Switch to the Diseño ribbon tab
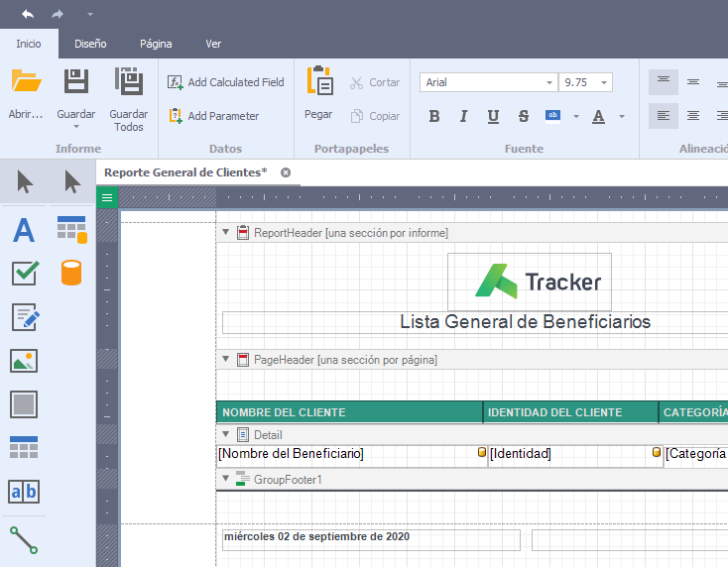 (x=90, y=44)
